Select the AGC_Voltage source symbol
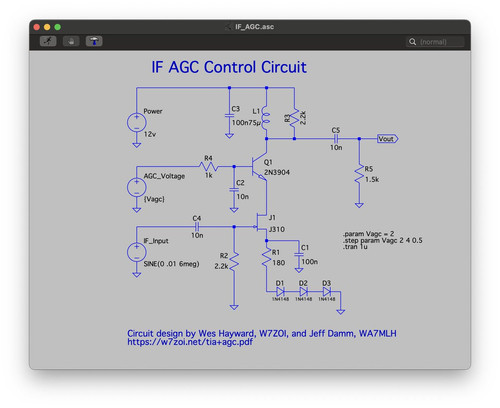The height and width of the screenshot is (408, 500). 137,187
